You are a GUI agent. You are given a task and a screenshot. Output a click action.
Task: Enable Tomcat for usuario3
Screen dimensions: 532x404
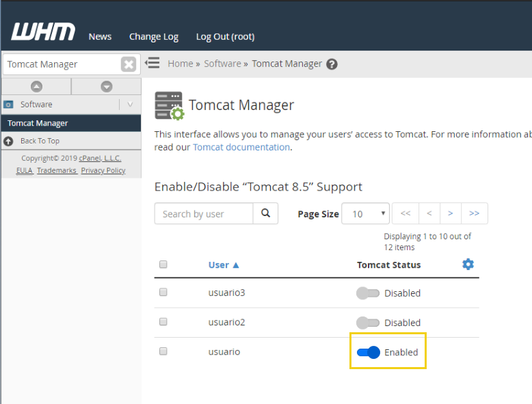(368, 293)
